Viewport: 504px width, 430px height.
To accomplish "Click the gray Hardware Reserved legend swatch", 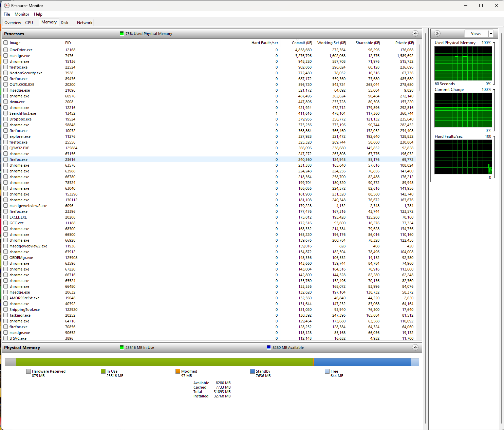I will point(29,371).
